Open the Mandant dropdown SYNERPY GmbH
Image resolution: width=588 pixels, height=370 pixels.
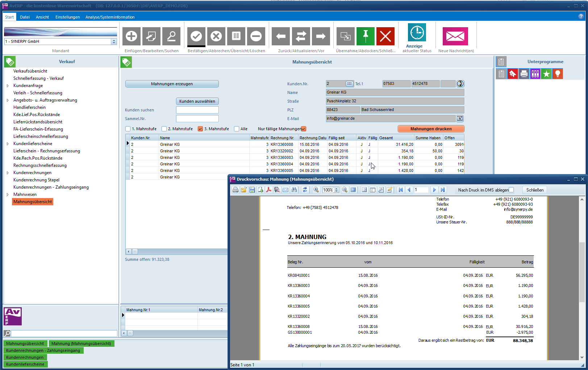tap(114, 41)
